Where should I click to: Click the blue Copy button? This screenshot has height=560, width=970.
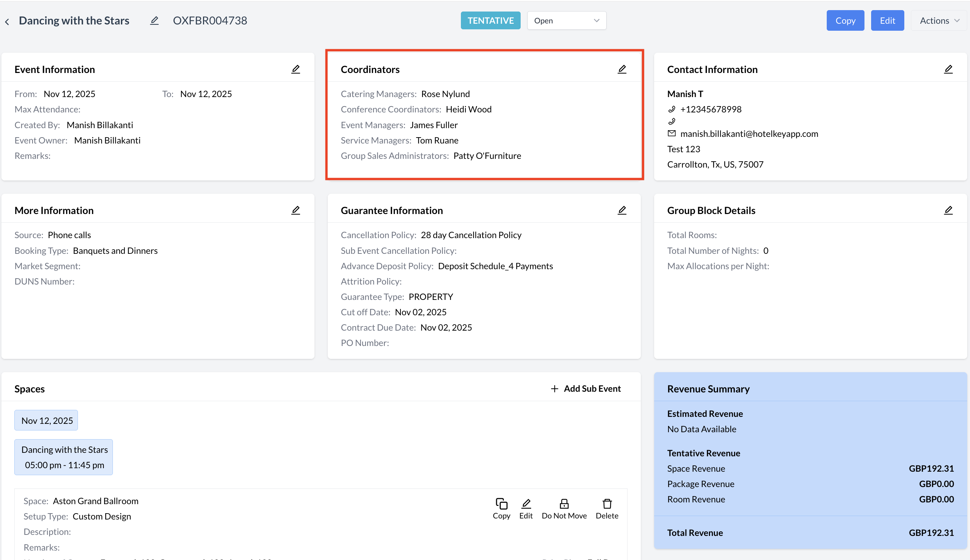pos(845,21)
